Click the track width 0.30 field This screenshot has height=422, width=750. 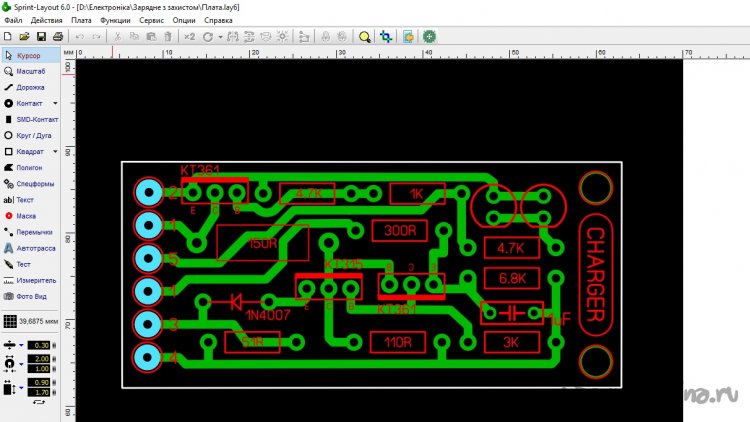[x=40, y=344]
